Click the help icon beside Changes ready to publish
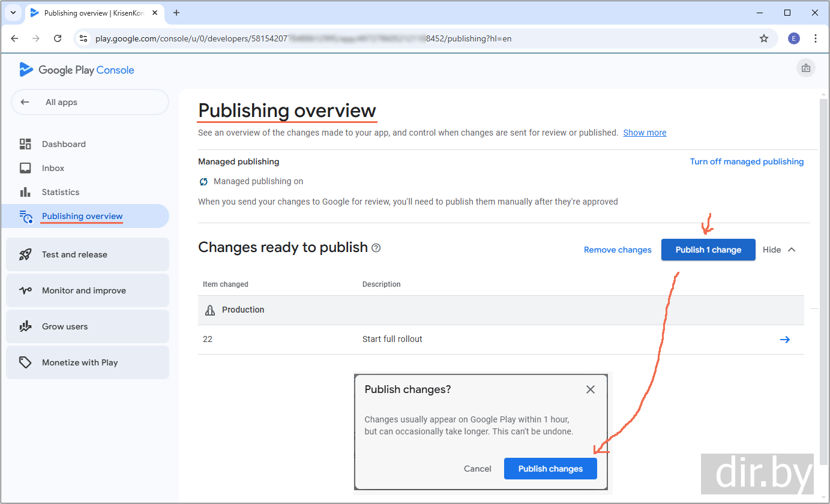 [x=376, y=248]
